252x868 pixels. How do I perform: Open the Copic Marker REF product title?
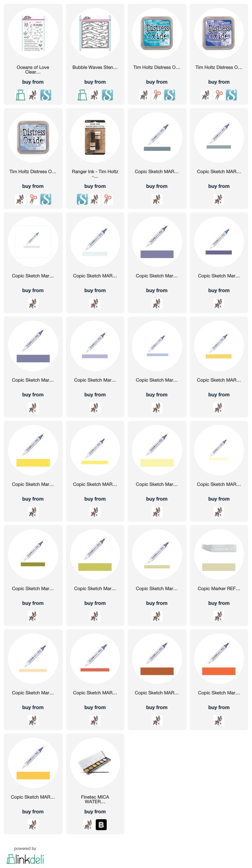coord(219,588)
